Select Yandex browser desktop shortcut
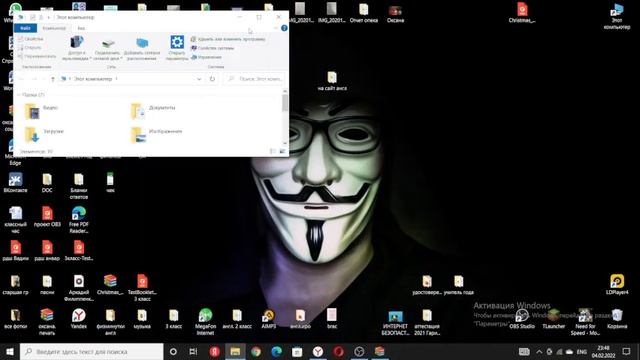 79,319
